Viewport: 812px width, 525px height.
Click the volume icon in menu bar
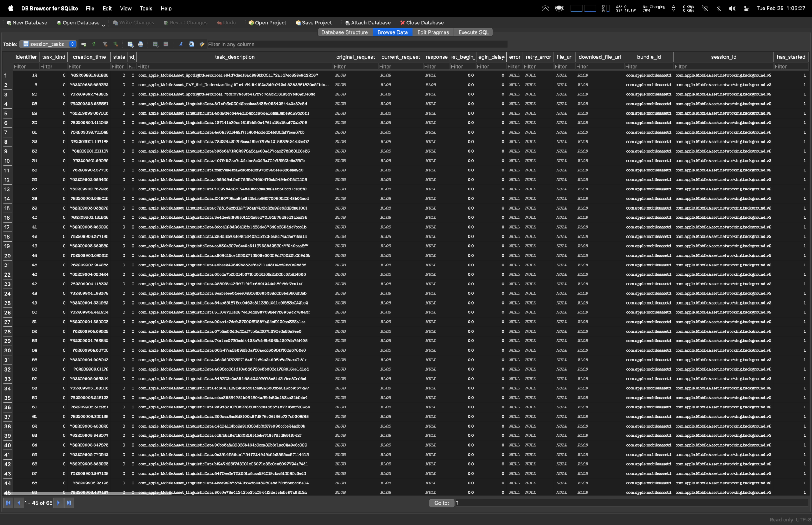[x=732, y=8]
